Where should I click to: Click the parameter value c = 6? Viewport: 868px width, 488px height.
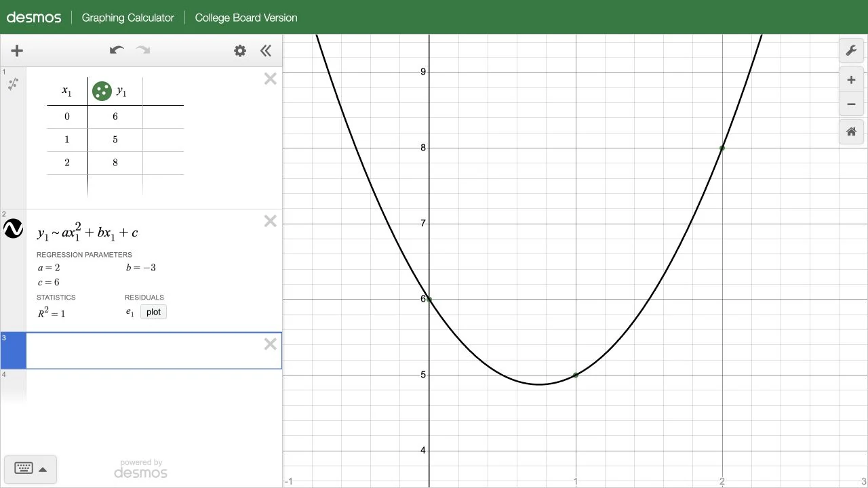(49, 283)
